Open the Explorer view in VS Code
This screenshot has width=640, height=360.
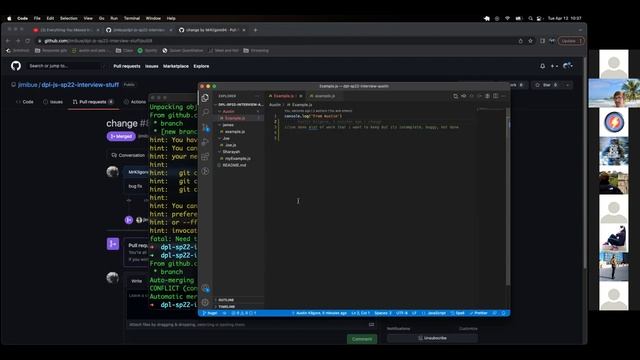click(x=205, y=97)
